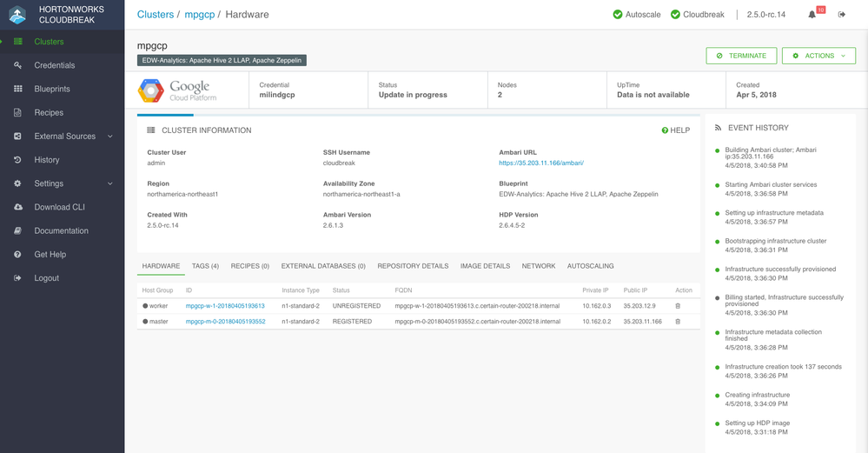Click the Get Help question icon

coord(17,254)
